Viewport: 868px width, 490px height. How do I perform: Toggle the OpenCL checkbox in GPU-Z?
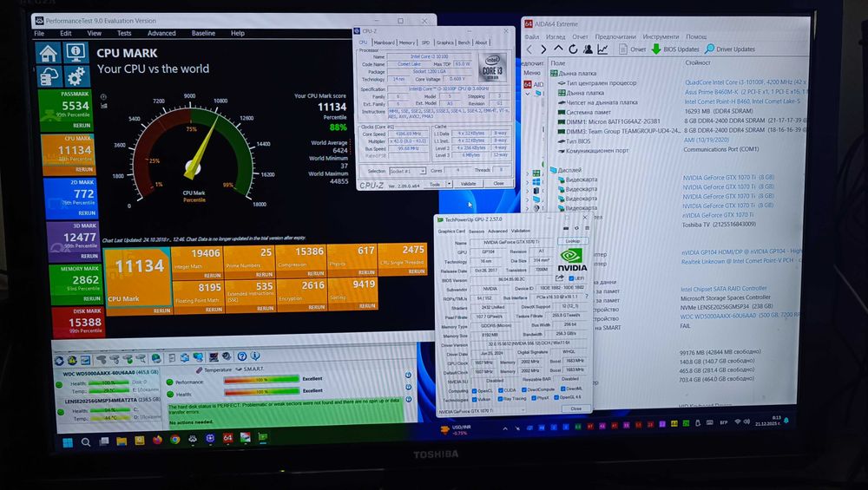coord(474,391)
